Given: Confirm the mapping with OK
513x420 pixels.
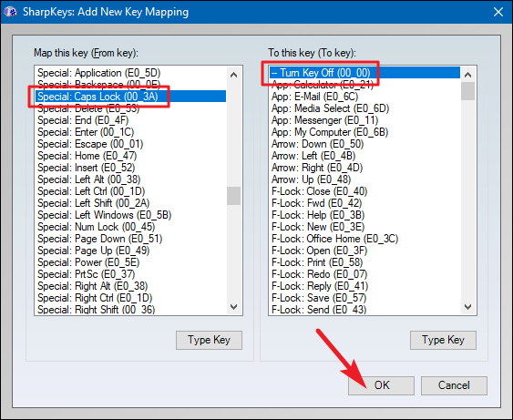Looking at the screenshot, I should point(381,385).
